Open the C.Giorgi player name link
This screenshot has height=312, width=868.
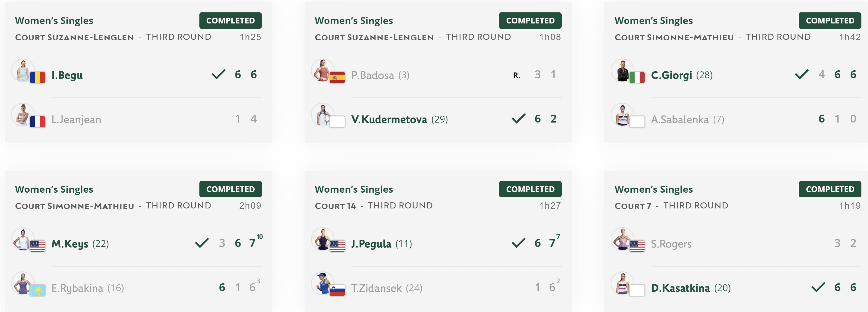(x=671, y=75)
